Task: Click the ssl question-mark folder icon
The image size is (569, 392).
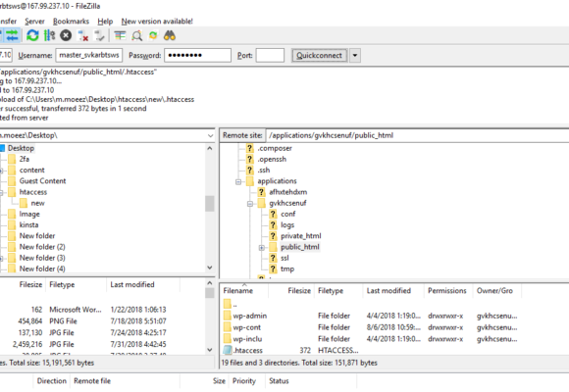Action: click(273, 258)
